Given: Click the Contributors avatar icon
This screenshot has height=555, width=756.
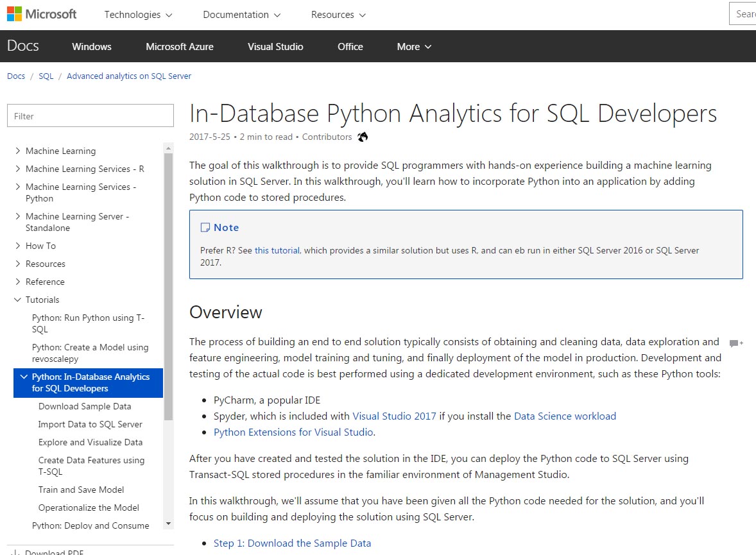Looking at the screenshot, I should tap(362, 136).
